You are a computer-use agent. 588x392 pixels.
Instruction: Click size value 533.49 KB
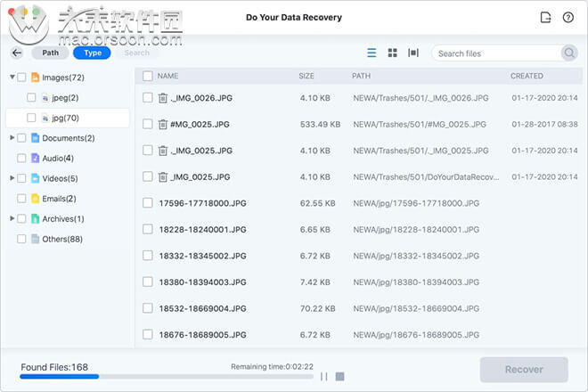(320, 124)
